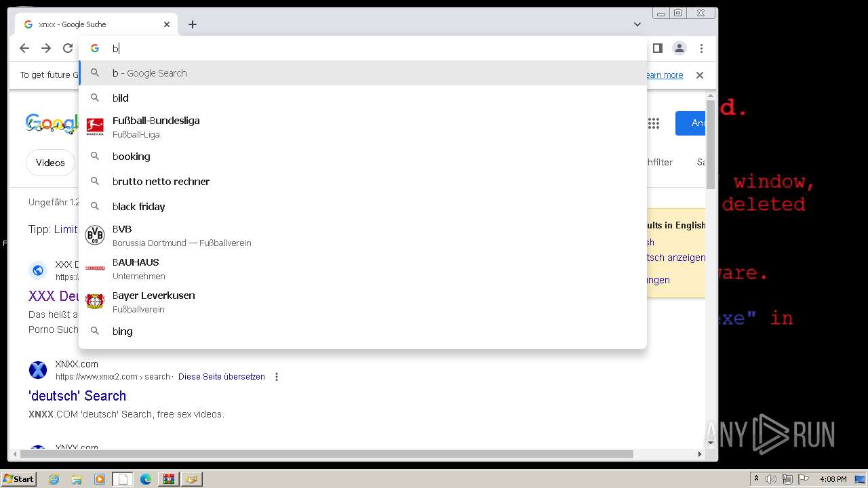The height and width of the screenshot is (488, 868).
Task: Open the Google apps grid icon
Action: pos(654,123)
